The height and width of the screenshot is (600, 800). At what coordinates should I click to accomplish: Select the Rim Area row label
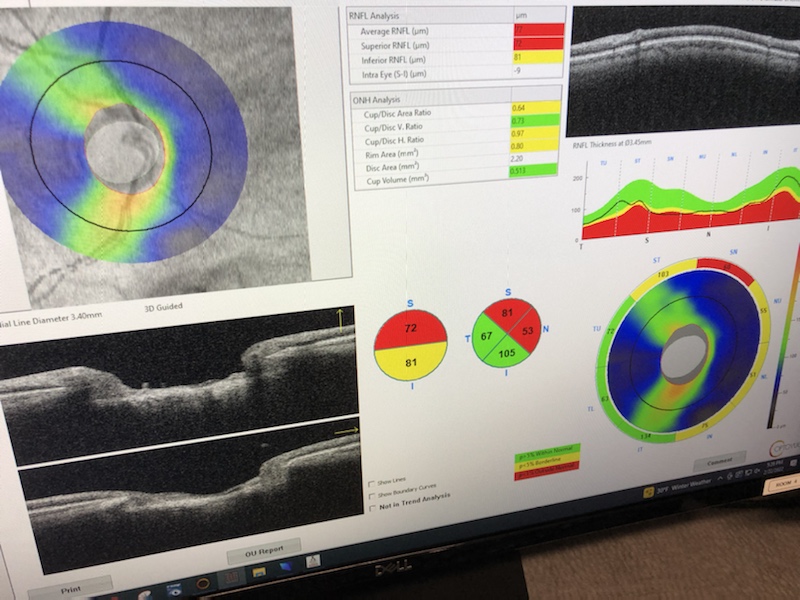click(392, 154)
